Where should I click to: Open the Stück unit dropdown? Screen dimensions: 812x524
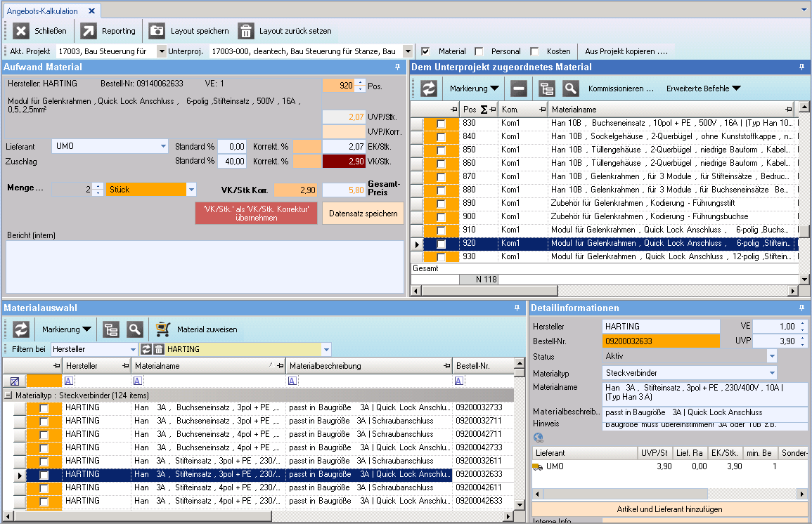coord(191,190)
